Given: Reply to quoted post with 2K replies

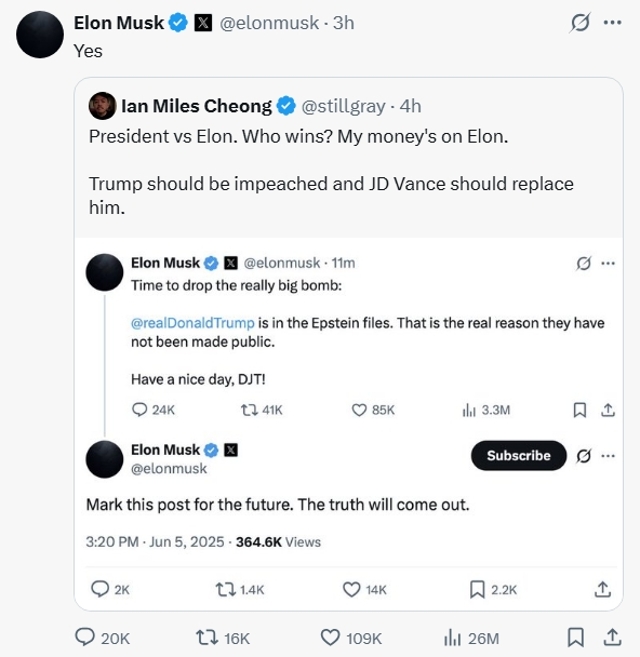Looking at the screenshot, I should (x=99, y=589).
